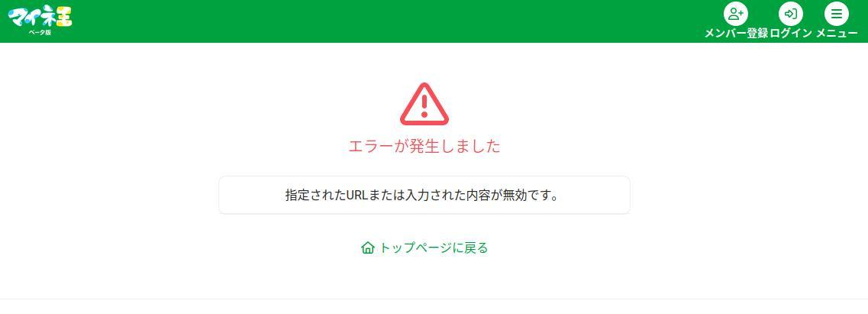Click the red warning triangle icon
This screenshot has width=868, height=314.
pos(424,104)
